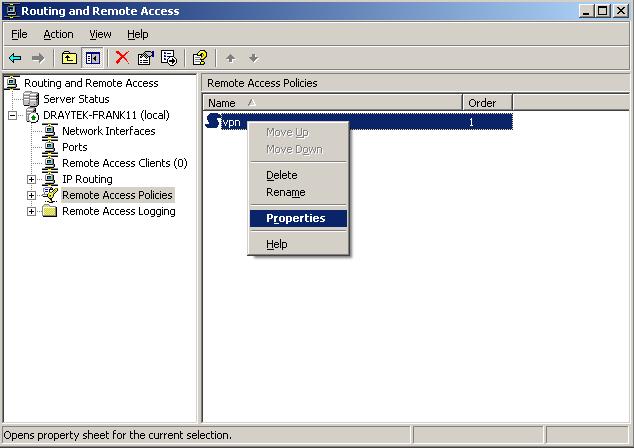Click the Help question mark toolbar icon

(200, 58)
